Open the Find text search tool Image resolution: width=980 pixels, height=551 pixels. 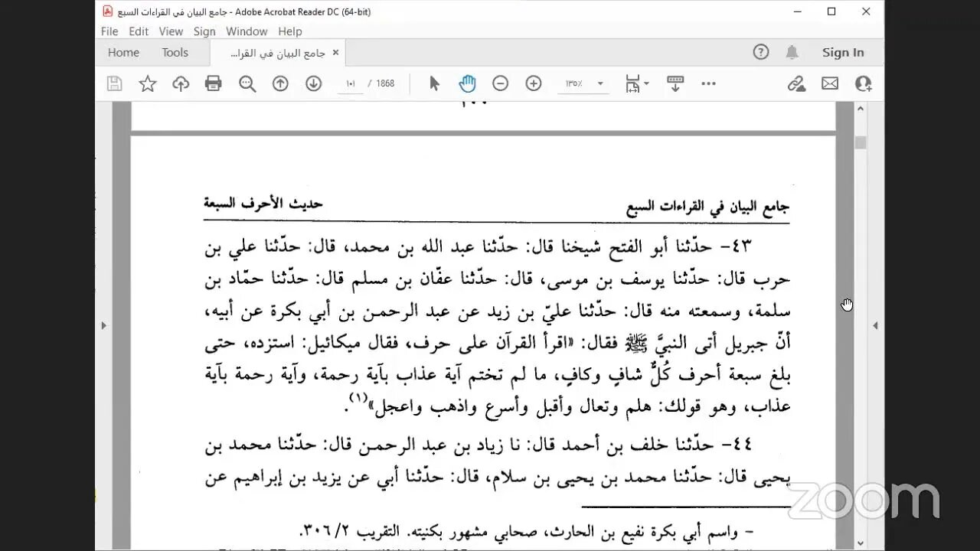[x=247, y=83]
